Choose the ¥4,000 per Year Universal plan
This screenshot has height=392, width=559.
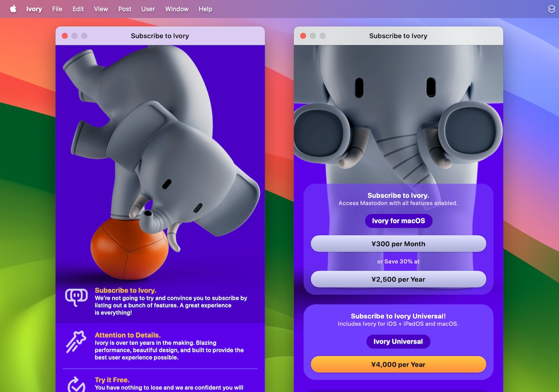pyautogui.click(x=398, y=364)
